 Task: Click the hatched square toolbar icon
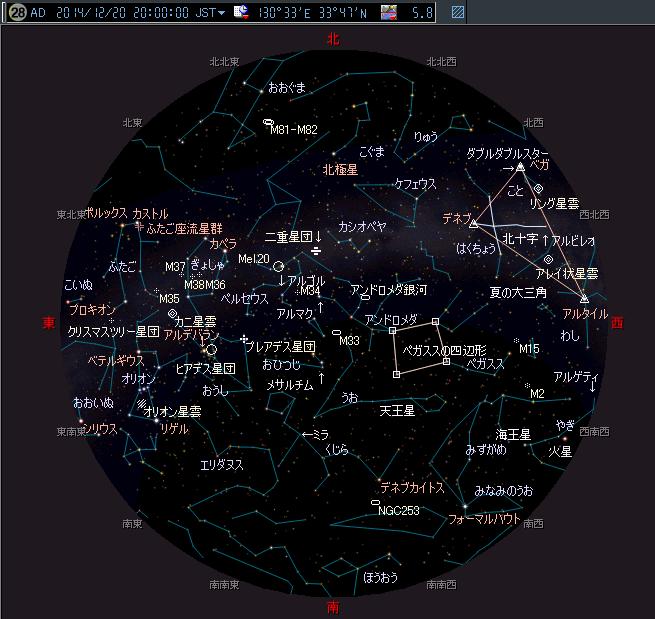(458, 13)
